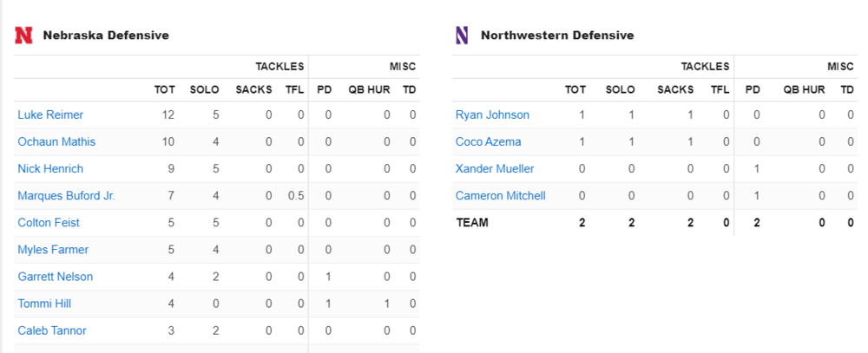Click Nebraska table's SOLO column header
868x353 pixels.
[x=204, y=89]
